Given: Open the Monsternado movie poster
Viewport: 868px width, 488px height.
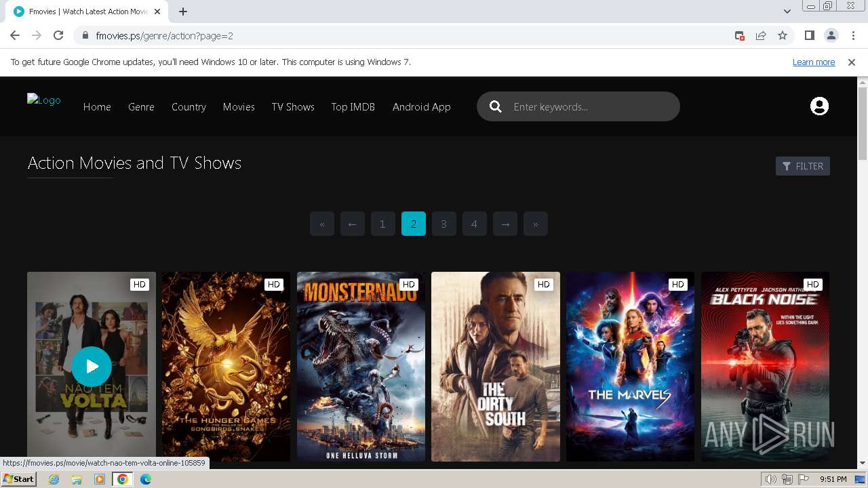Looking at the screenshot, I should point(361,367).
